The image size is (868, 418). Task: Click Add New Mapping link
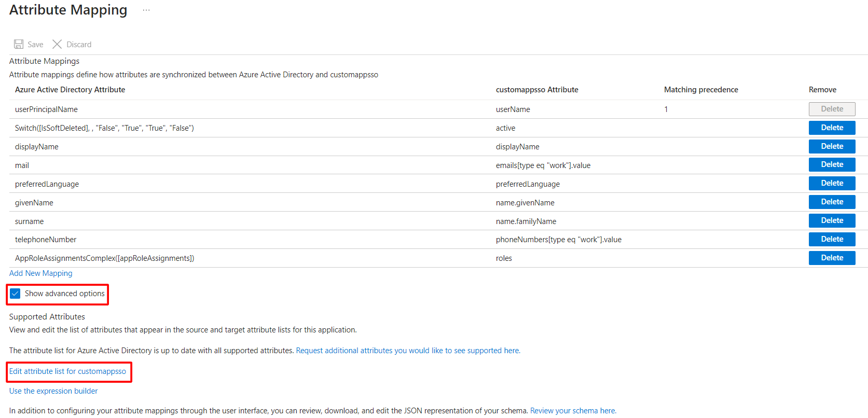tap(41, 273)
